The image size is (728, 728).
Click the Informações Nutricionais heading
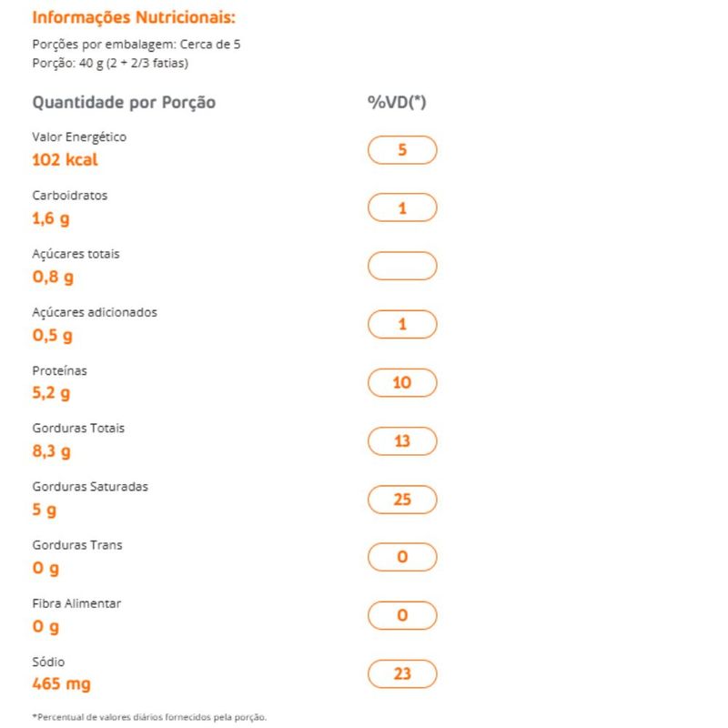point(133,17)
